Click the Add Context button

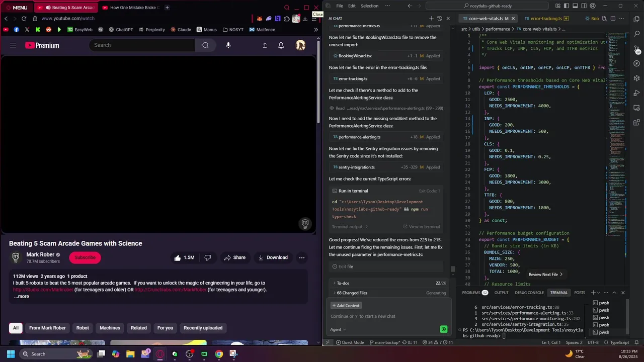point(346,306)
